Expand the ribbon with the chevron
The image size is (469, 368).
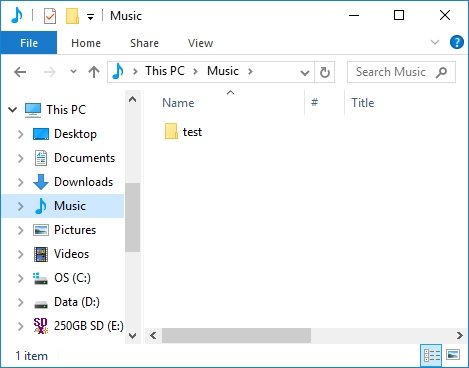(435, 42)
